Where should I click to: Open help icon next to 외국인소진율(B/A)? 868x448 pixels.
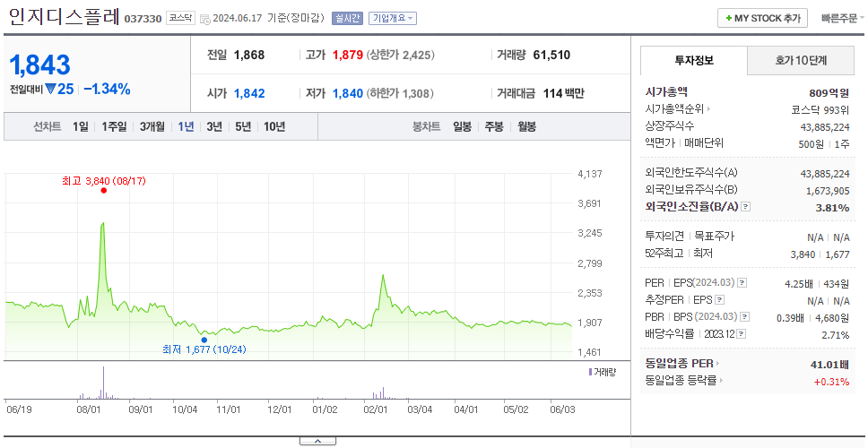(x=746, y=207)
